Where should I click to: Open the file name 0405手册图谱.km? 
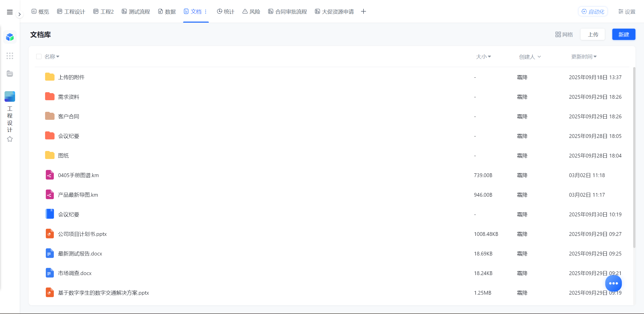[x=78, y=175]
